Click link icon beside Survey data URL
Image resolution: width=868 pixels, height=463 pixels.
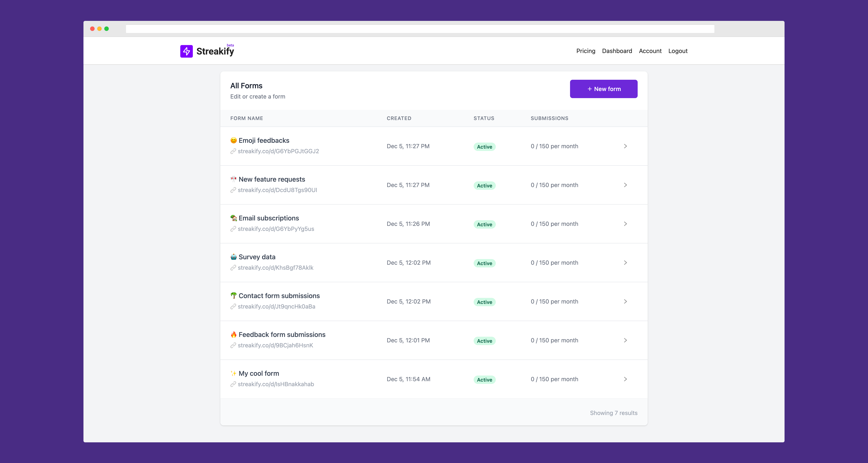coord(233,268)
